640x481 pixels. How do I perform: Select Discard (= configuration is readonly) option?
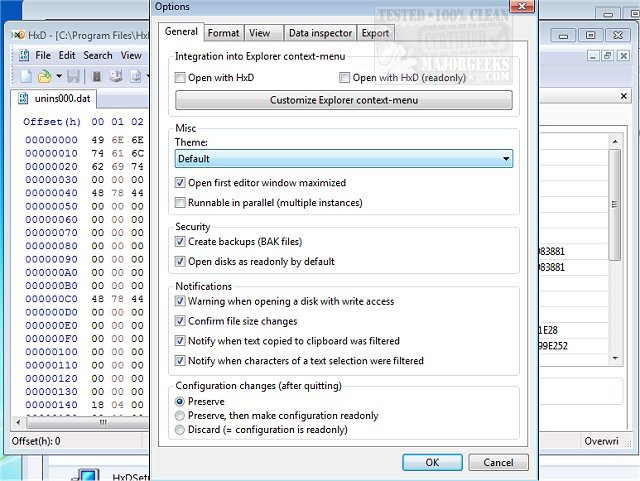(180, 430)
